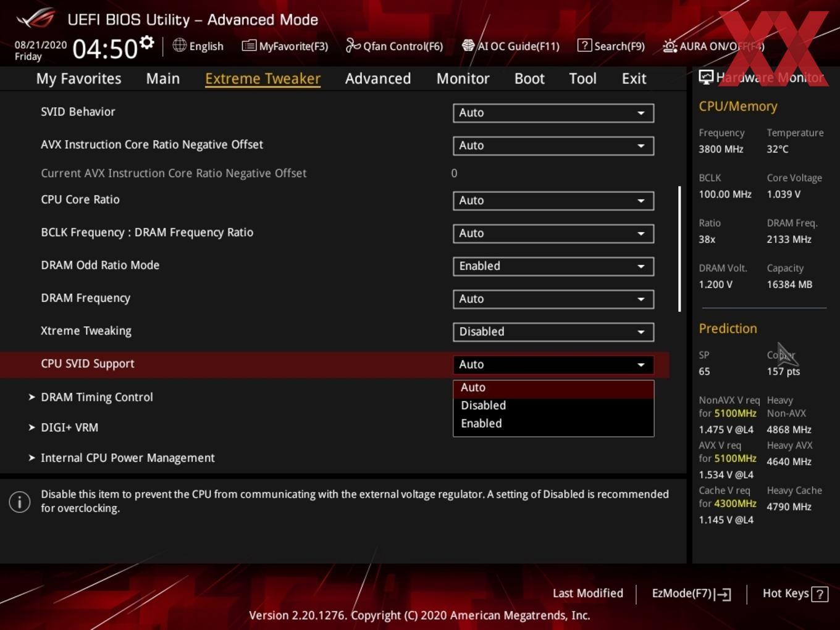Click the Hot Keys question mark icon
This screenshot has height=630, width=840.
[820, 594]
